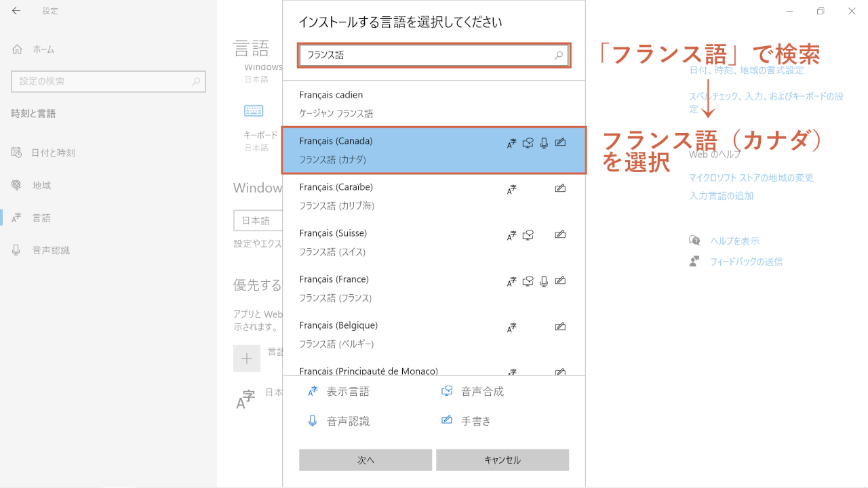Open spell check and keyboard settings link
The height and width of the screenshot is (488, 868).
(766, 102)
